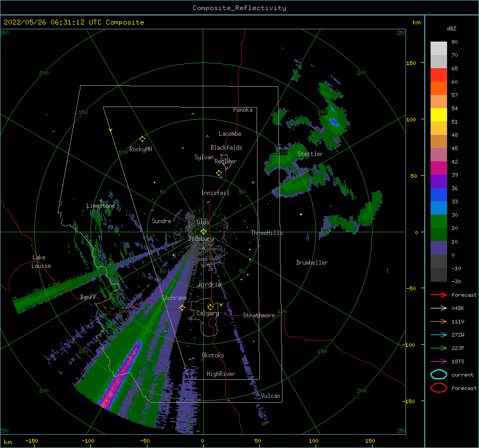Image resolution: width=479 pixels, height=448 pixels.
Task: Click the Composite_Reflectivity title text
Action: pyautogui.click(x=240, y=8)
